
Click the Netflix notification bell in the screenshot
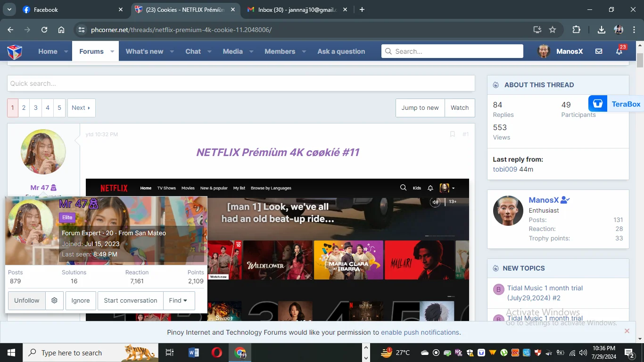click(x=430, y=188)
